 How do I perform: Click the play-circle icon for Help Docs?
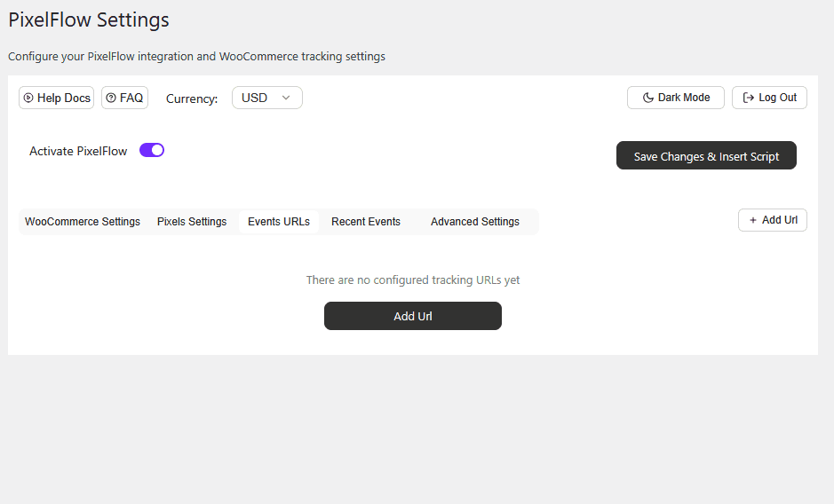point(29,98)
